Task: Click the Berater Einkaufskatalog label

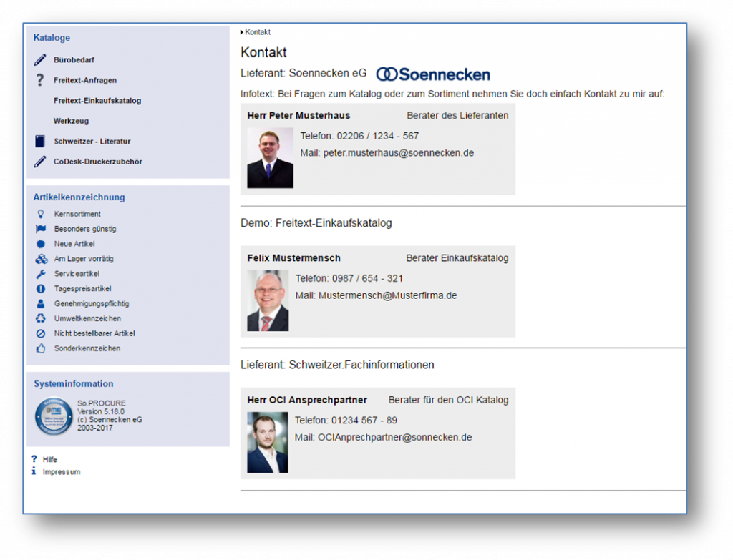Action: [x=457, y=257]
